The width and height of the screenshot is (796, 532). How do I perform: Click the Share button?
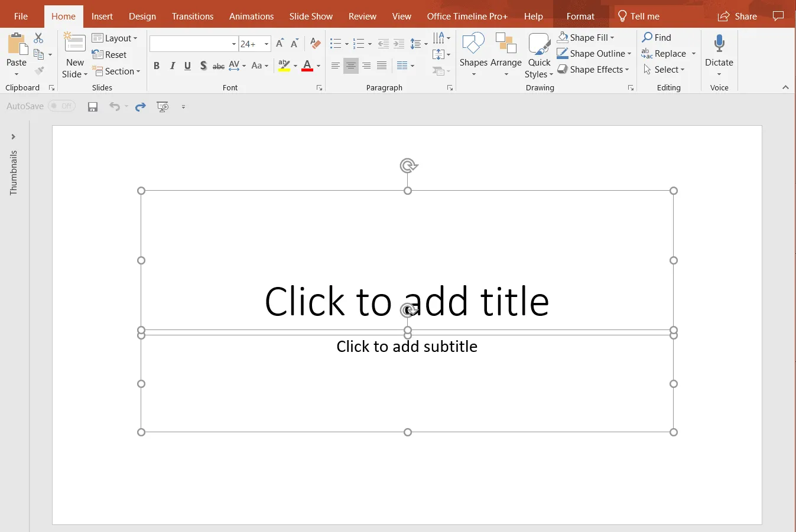tap(737, 16)
